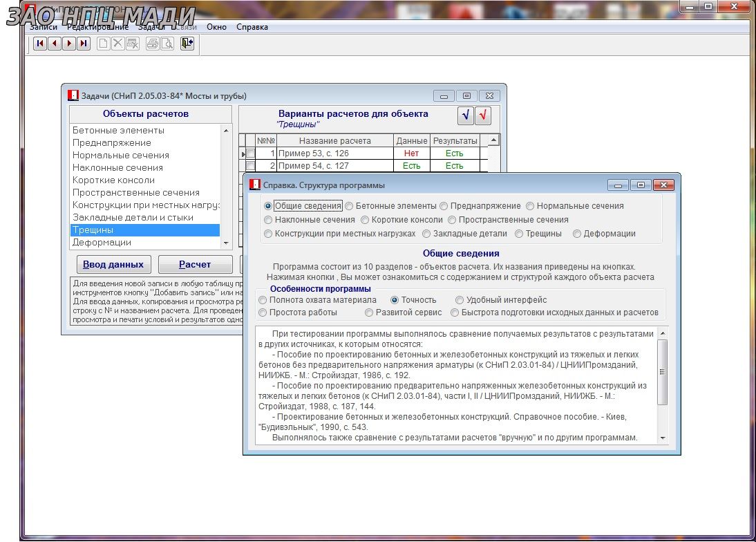The width and height of the screenshot is (756, 542).
Task: Tick the checkbox for Пример 53 row
Action: click(x=251, y=153)
